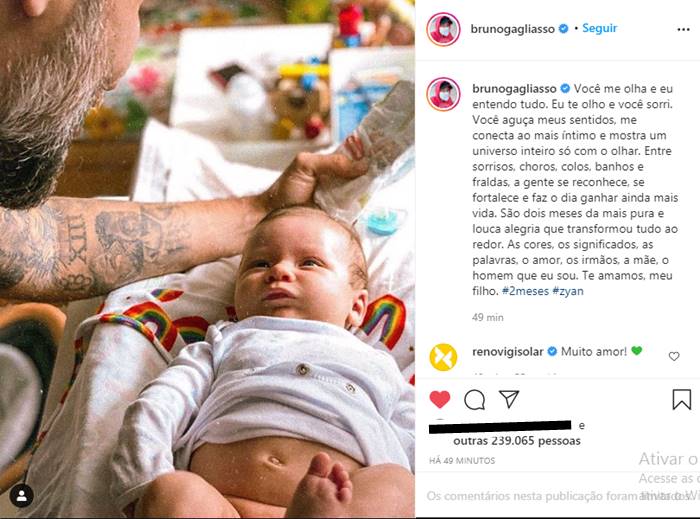Screen dimensions: 700x519
Task: Click brunogagliasso username in caption
Action: click(x=514, y=88)
